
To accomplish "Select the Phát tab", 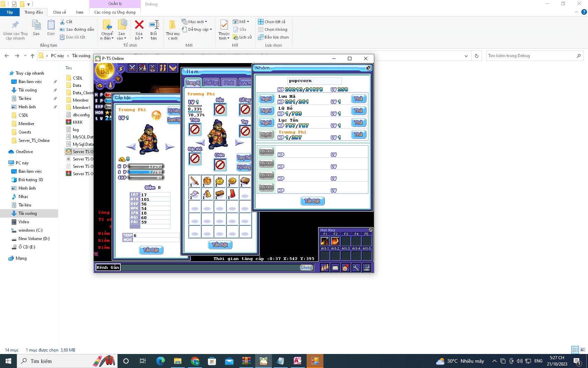I will click(229, 83).
